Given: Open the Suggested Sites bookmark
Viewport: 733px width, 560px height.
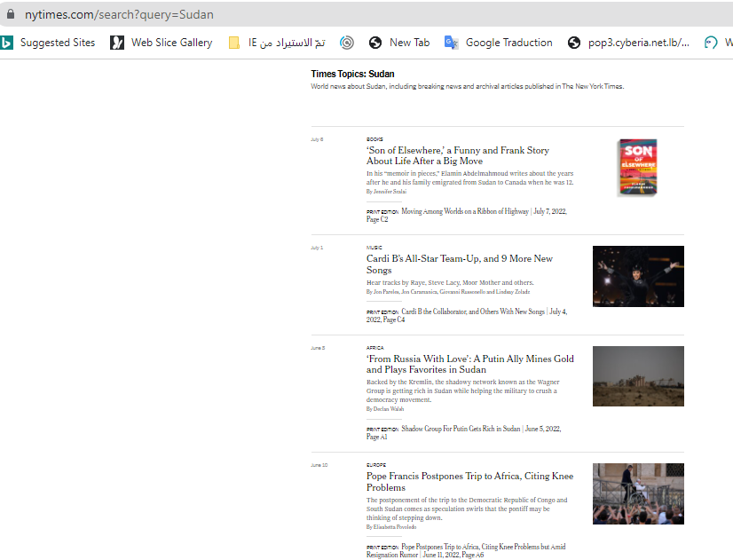Looking at the screenshot, I should pos(49,43).
